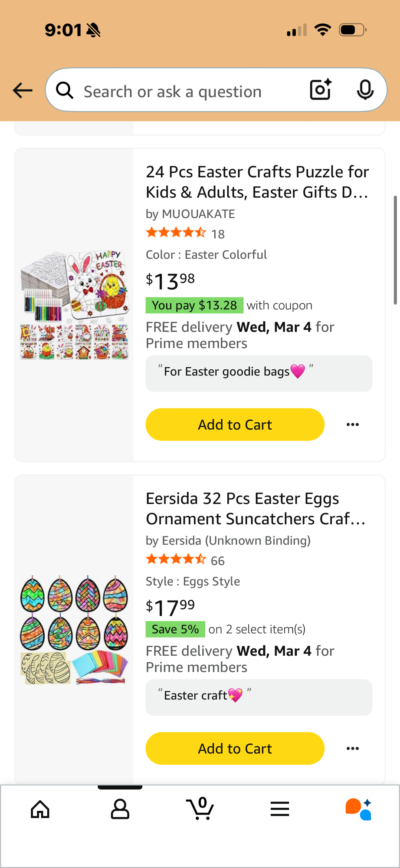
Task: Open the account profile tab
Action: pos(120,809)
